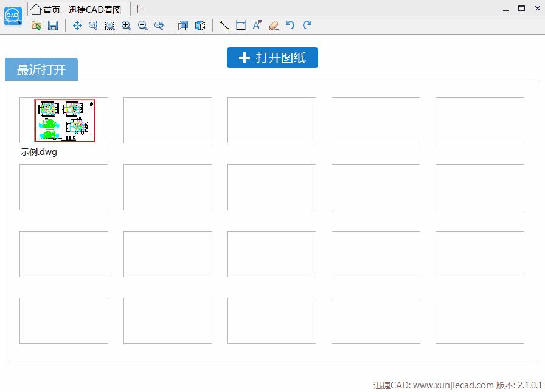Activate the real-time zoom tool
Screen dimensions: 545x392
pyautogui.click(x=93, y=26)
